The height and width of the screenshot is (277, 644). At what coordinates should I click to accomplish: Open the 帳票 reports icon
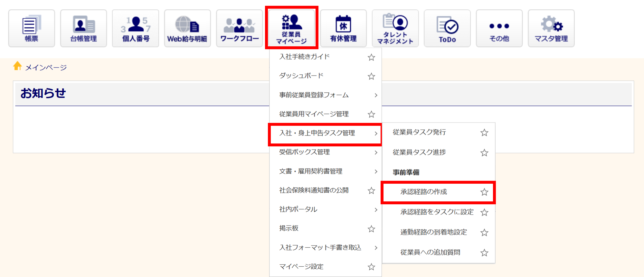pyautogui.click(x=32, y=28)
